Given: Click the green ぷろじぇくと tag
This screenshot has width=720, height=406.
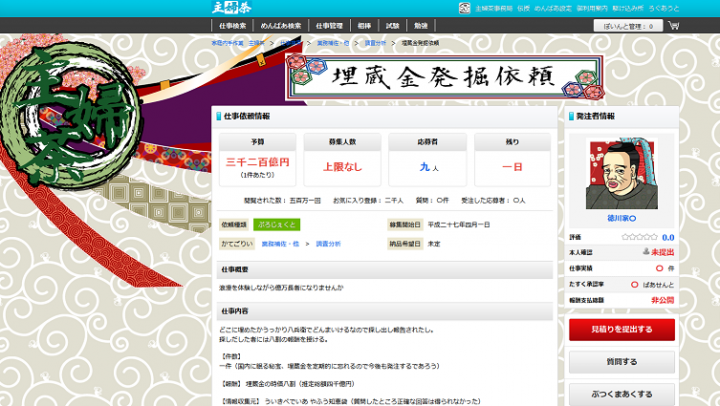Looking at the screenshot, I should 276,225.
